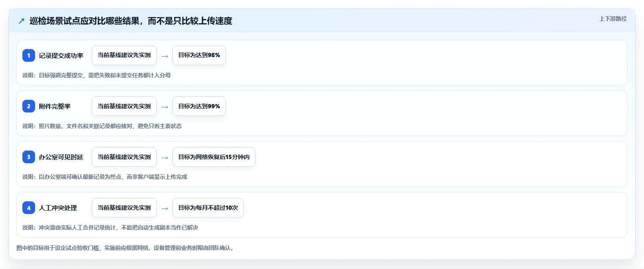The height and width of the screenshot is (269, 644).
Task: Select the 附件完整率 row label
Action: pyautogui.click(x=54, y=106)
